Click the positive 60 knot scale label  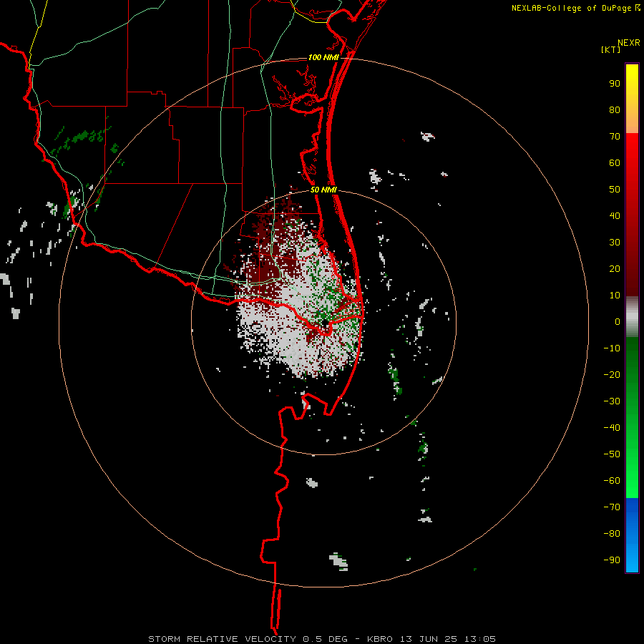(x=615, y=162)
